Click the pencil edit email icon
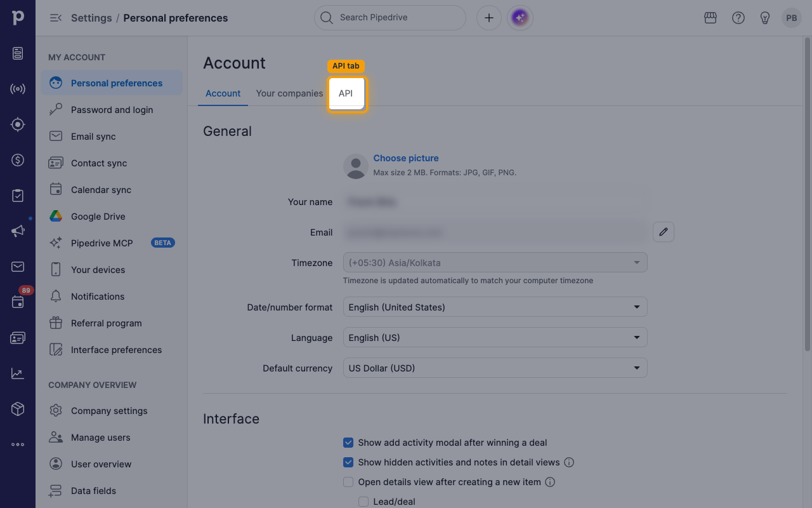The width and height of the screenshot is (812, 508). (x=664, y=232)
